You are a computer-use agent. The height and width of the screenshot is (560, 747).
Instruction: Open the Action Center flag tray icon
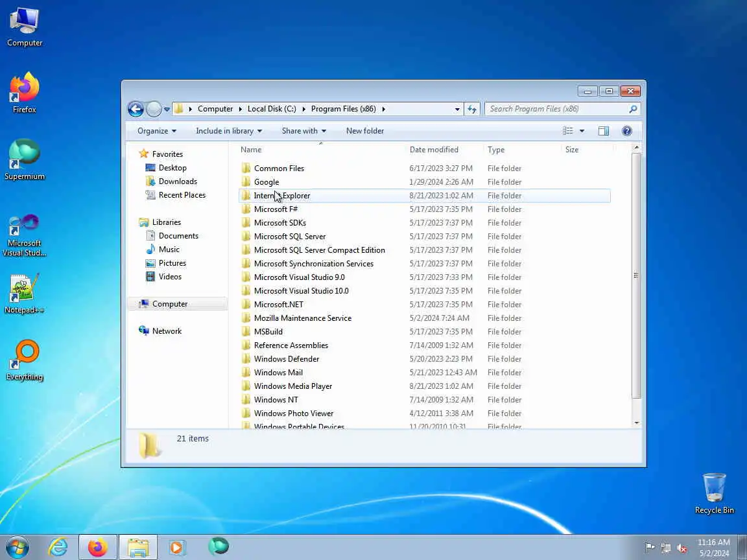649,548
